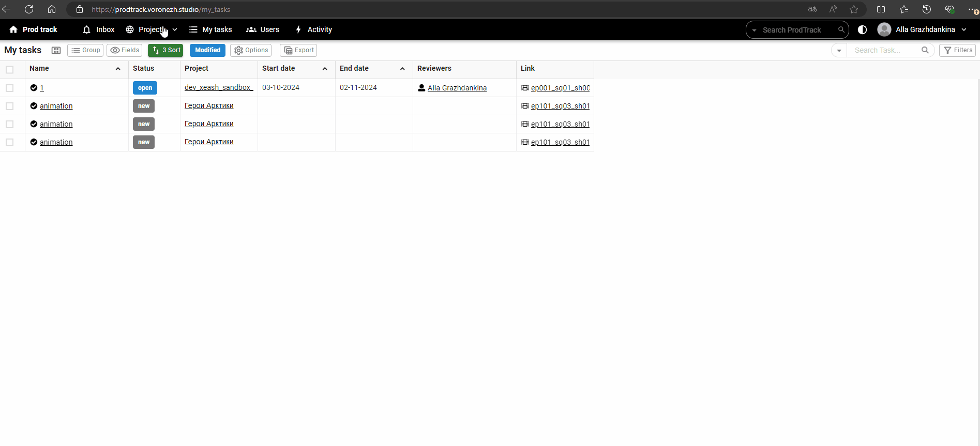The width and height of the screenshot is (980, 446).
Task: Toggle the dark/light theme contrast icon
Action: 862,29
